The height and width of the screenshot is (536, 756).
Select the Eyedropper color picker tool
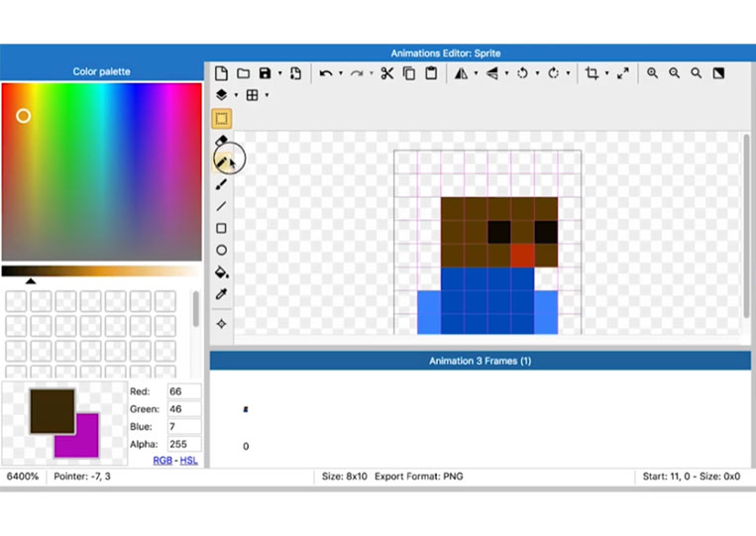pyautogui.click(x=221, y=294)
